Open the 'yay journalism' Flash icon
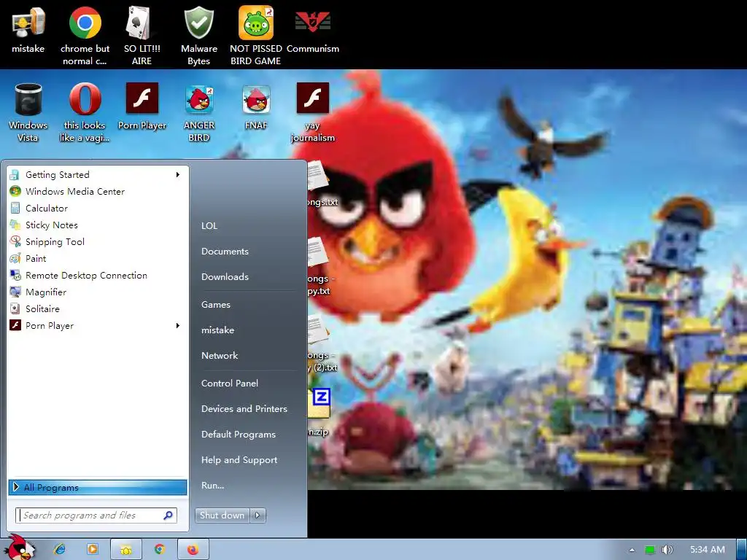747x560 pixels. coord(312,112)
